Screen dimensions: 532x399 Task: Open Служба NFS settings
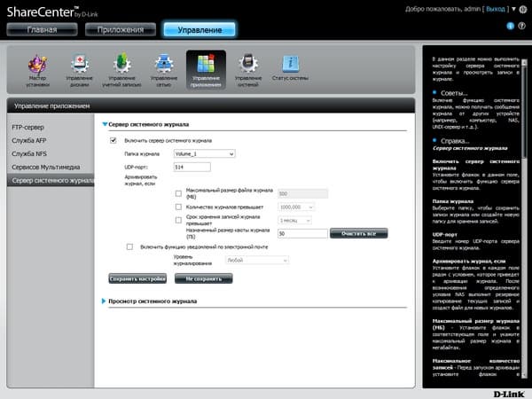(x=29, y=153)
